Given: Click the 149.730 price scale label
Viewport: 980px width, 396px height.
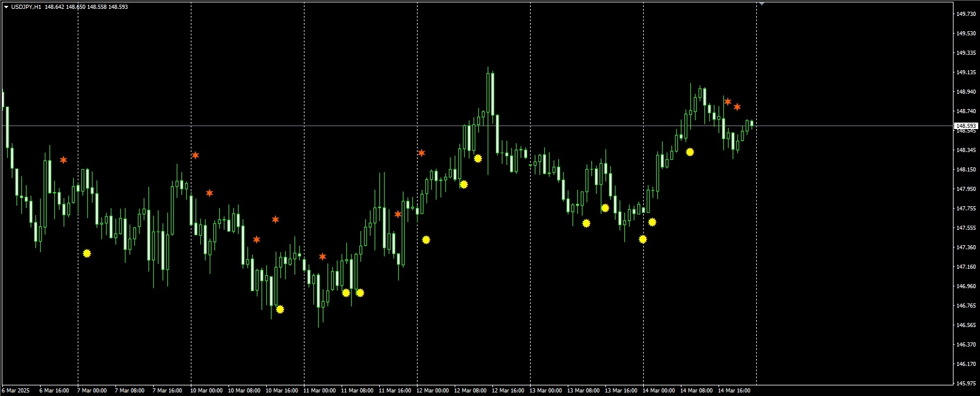Looking at the screenshot, I should click(966, 14).
